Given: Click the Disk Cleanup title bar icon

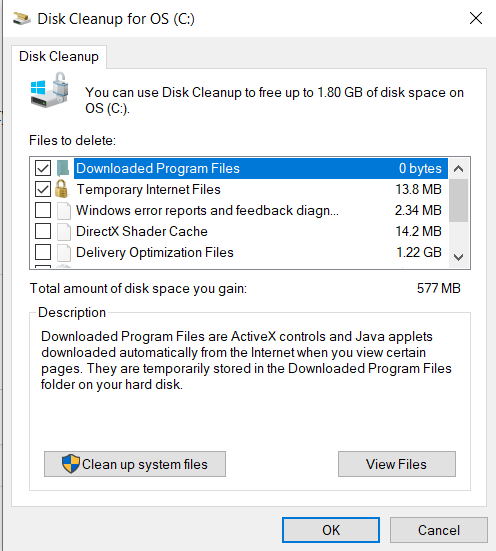Looking at the screenshot, I should [22, 19].
